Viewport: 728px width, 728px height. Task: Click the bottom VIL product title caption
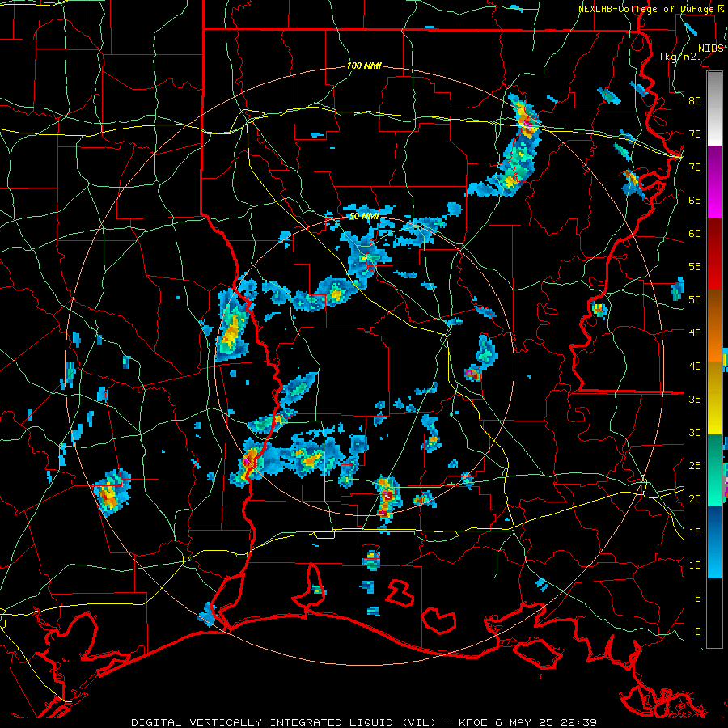tap(363, 722)
